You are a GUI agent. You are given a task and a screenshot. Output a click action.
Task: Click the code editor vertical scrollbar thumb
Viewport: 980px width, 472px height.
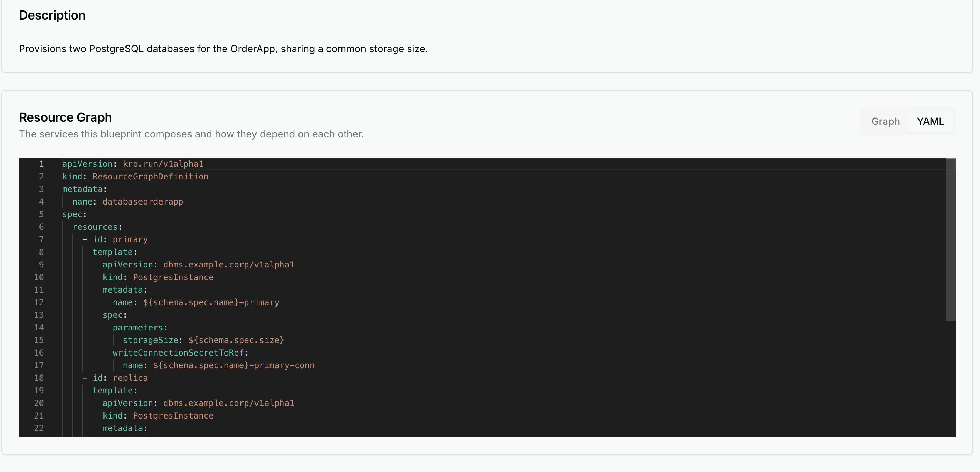(950, 240)
